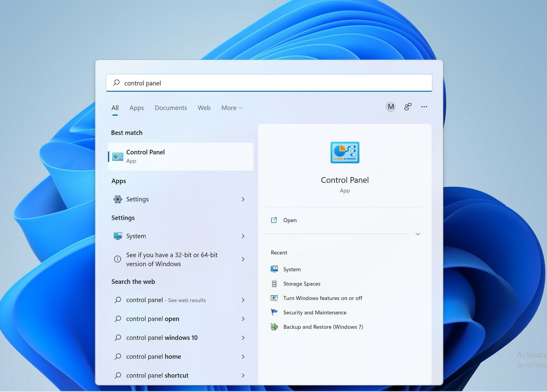Open the three-dot options menu
This screenshot has height=392, width=547.
point(424,107)
